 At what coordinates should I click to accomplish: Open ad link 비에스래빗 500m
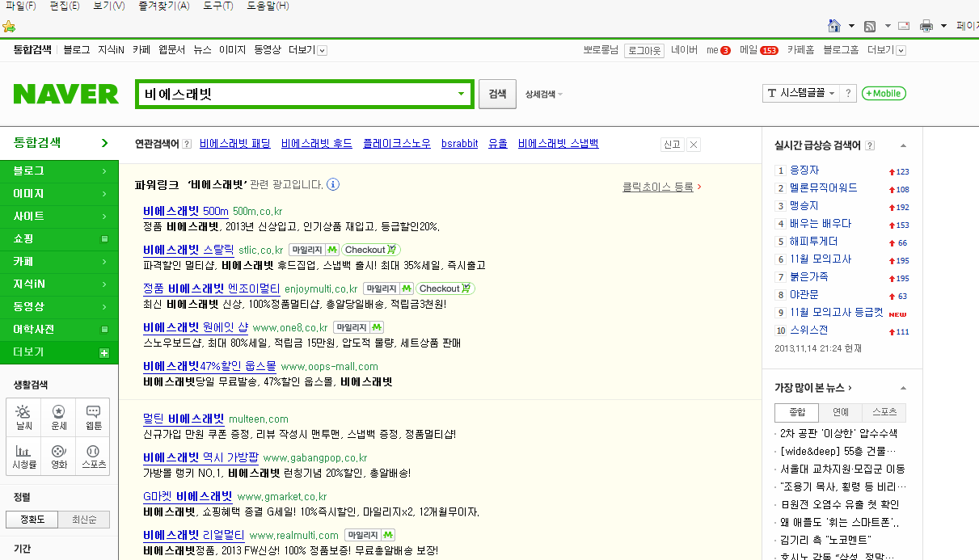pyautogui.click(x=185, y=212)
